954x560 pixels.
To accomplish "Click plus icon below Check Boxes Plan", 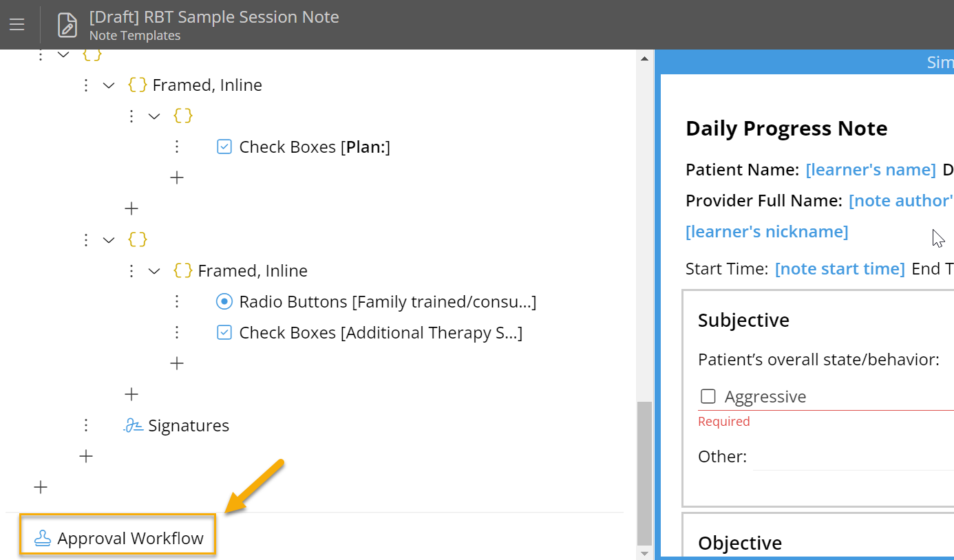I will pos(177,177).
